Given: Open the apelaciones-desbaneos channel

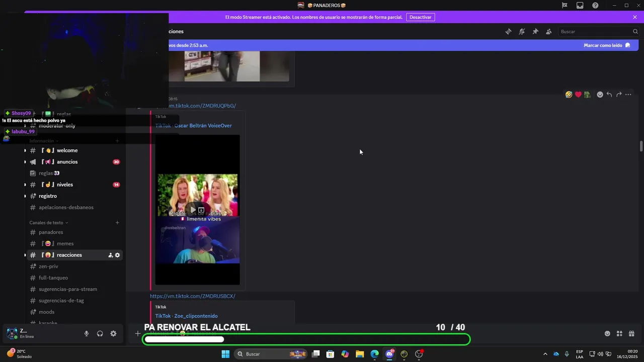Looking at the screenshot, I should pyautogui.click(x=74, y=207).
